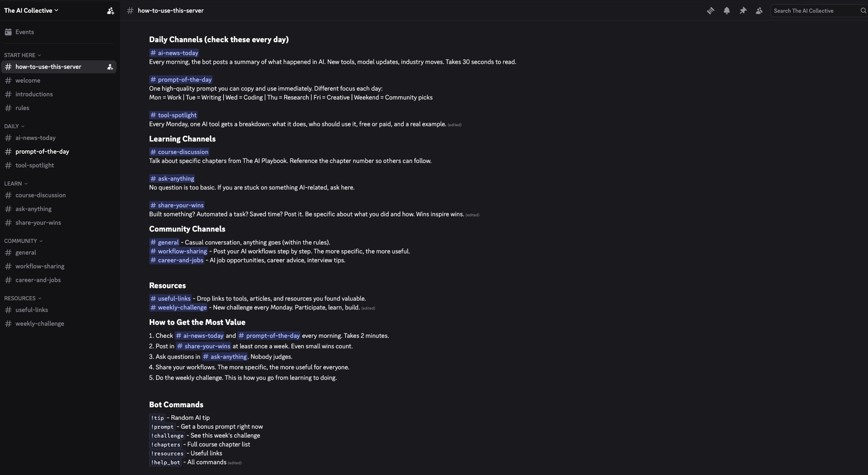868x475 pixels.
Task: Click the search magnifier icon
Action: point(863,11)
